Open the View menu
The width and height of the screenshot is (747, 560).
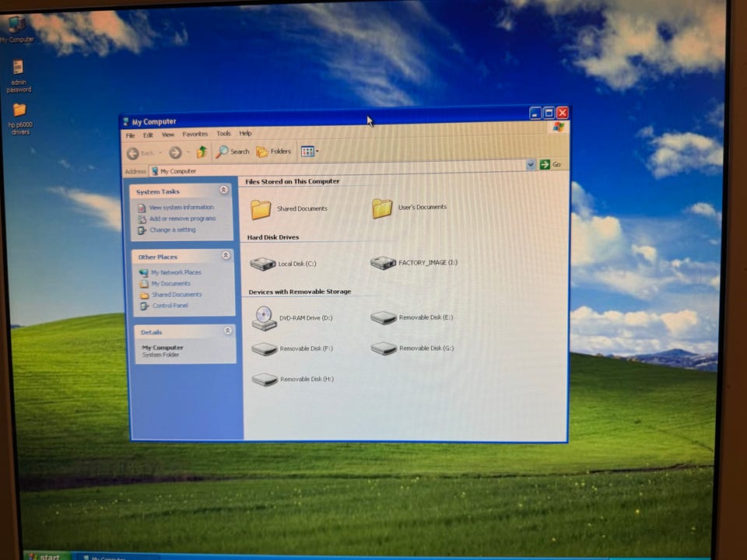pos(168,135)
